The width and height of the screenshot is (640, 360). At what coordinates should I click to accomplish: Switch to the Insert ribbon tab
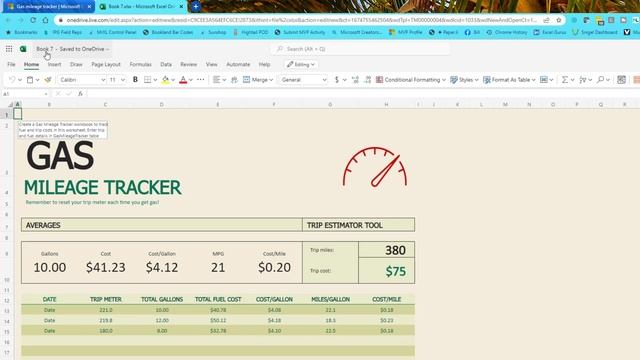pyautogui.click(x=54, y=64)
